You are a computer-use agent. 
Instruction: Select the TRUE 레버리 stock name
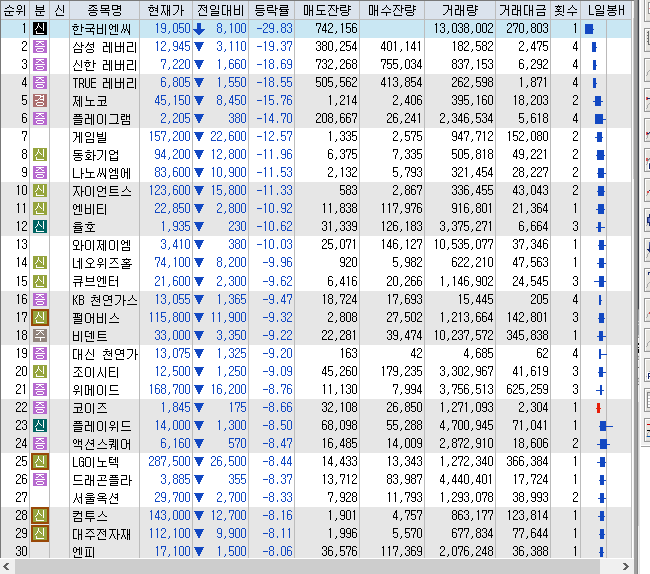pyautogui.click(x=104, y=83)
